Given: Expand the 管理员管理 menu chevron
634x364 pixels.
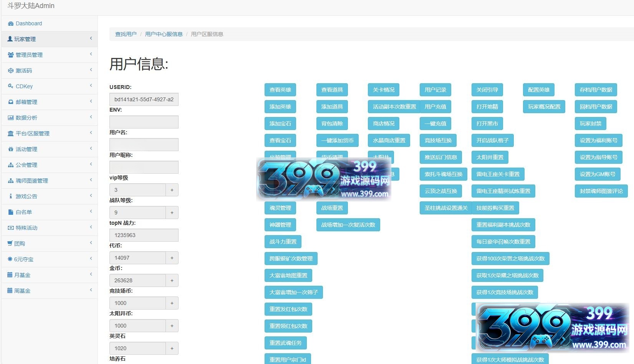Looking at the screenshot, I should coord(91,54).
